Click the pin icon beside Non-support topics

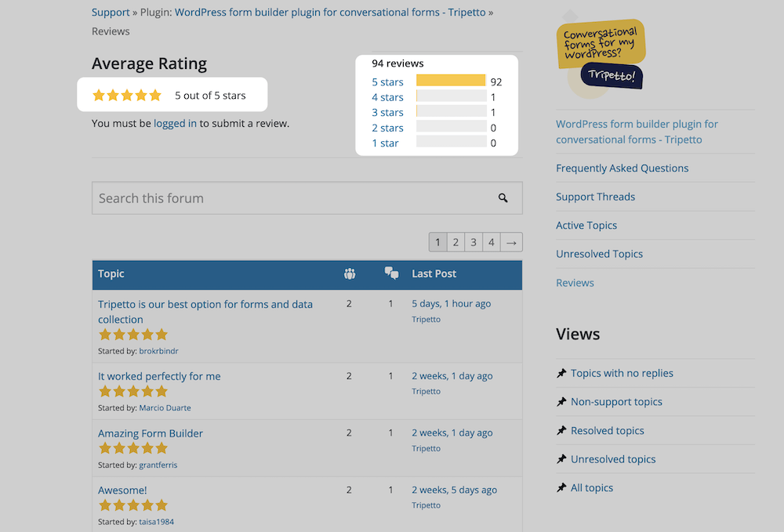tap(561, 402)
